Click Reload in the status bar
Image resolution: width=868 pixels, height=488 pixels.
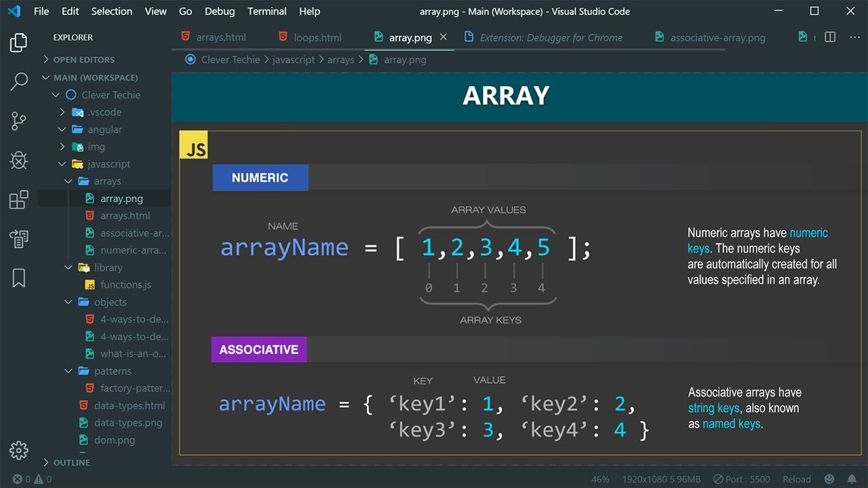[797, 479]
